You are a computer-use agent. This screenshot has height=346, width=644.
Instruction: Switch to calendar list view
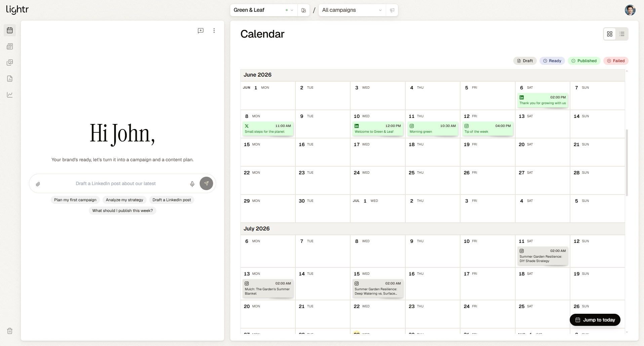click(x=622, y=34)
